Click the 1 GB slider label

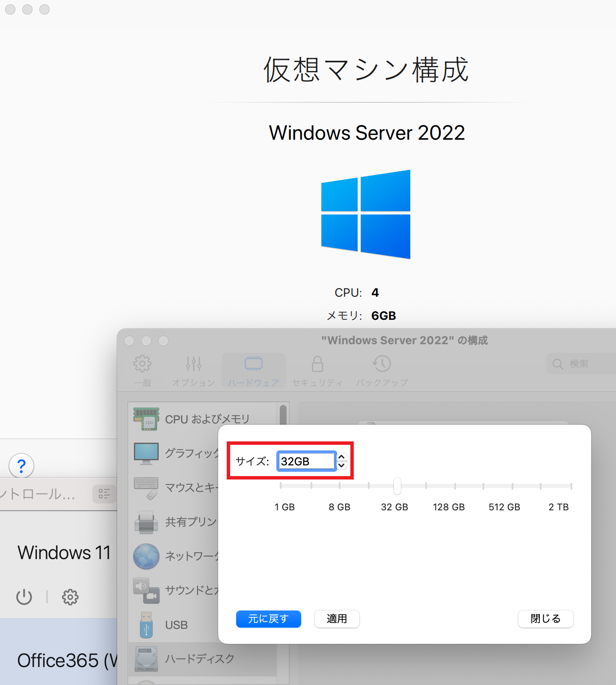(284, 507)
